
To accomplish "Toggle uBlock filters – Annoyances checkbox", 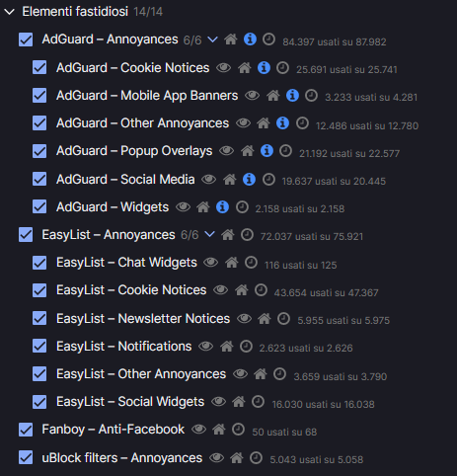I will tap(26, 457).
